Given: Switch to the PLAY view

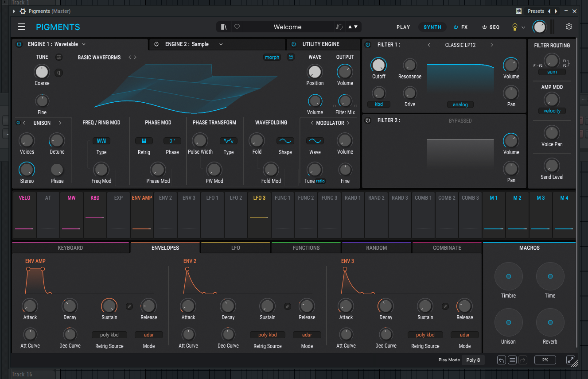Looking at the screenshot, I should 403,27.
